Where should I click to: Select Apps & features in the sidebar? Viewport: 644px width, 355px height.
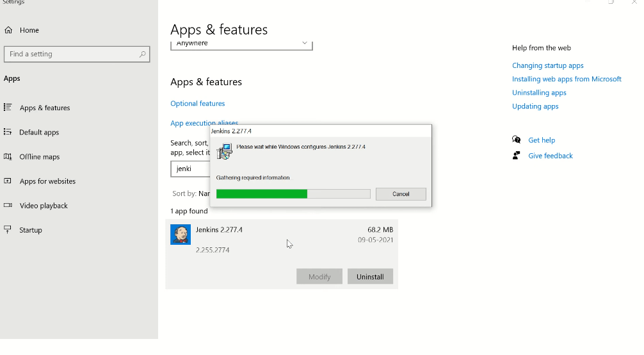[x=45, y=108]
